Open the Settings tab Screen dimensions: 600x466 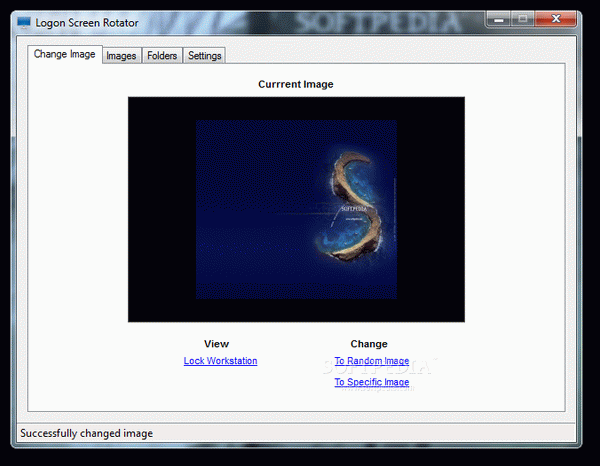coord(204,56)
